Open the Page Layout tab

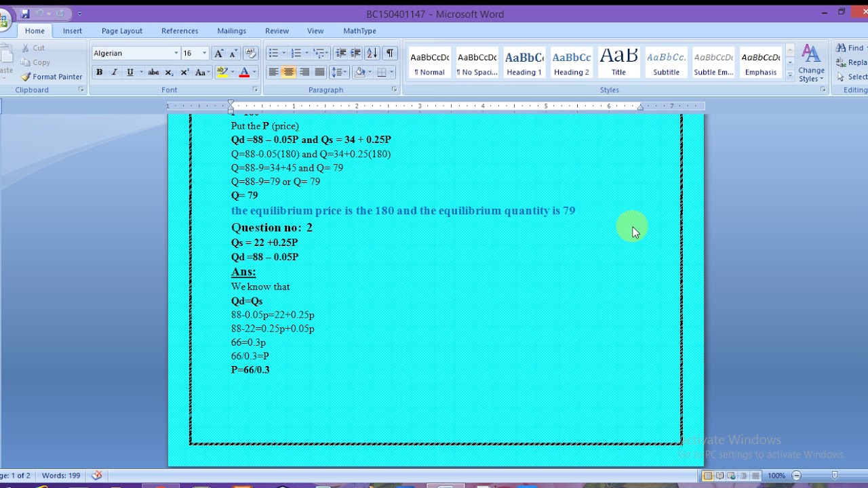[x=122, y=31]
